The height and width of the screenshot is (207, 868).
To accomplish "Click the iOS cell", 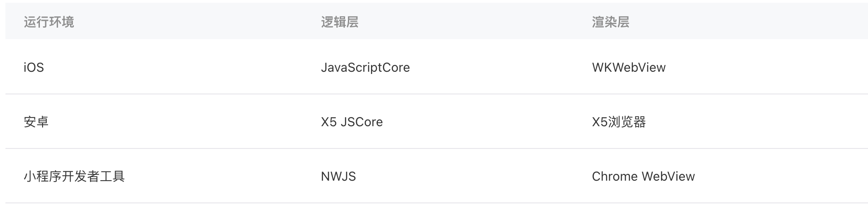I will pyautogui.click(x=34, y=68).
